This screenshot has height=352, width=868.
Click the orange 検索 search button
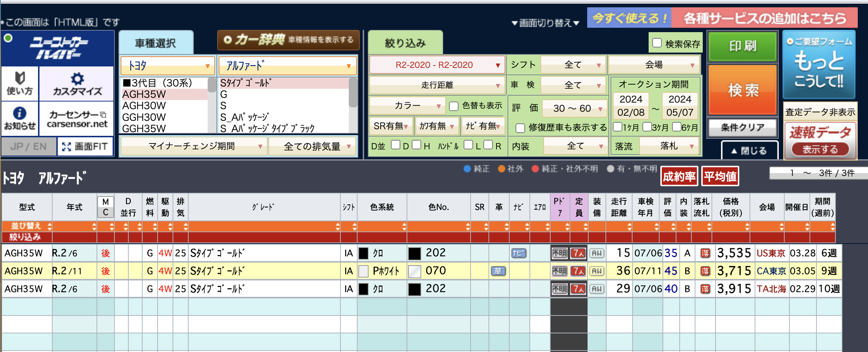(742, 90)
